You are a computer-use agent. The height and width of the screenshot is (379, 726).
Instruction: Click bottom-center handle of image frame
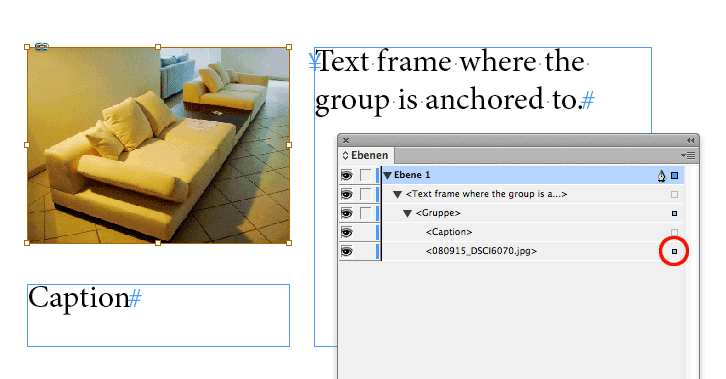pyautogui.click(x=158, y=242)
